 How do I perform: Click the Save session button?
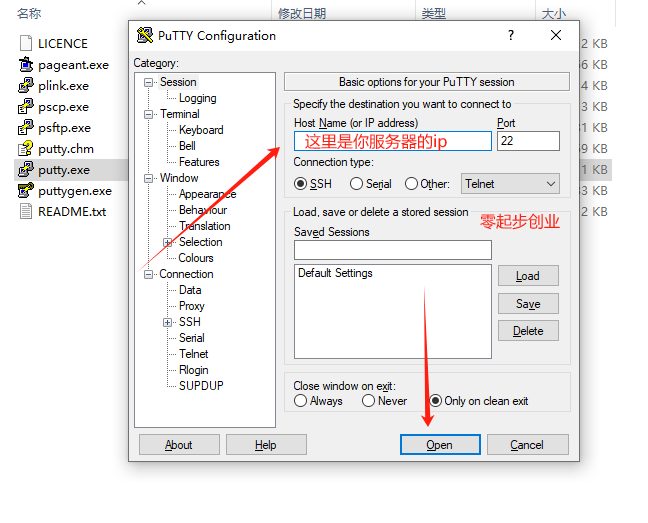pyautogui.click(x=528, y=304)
